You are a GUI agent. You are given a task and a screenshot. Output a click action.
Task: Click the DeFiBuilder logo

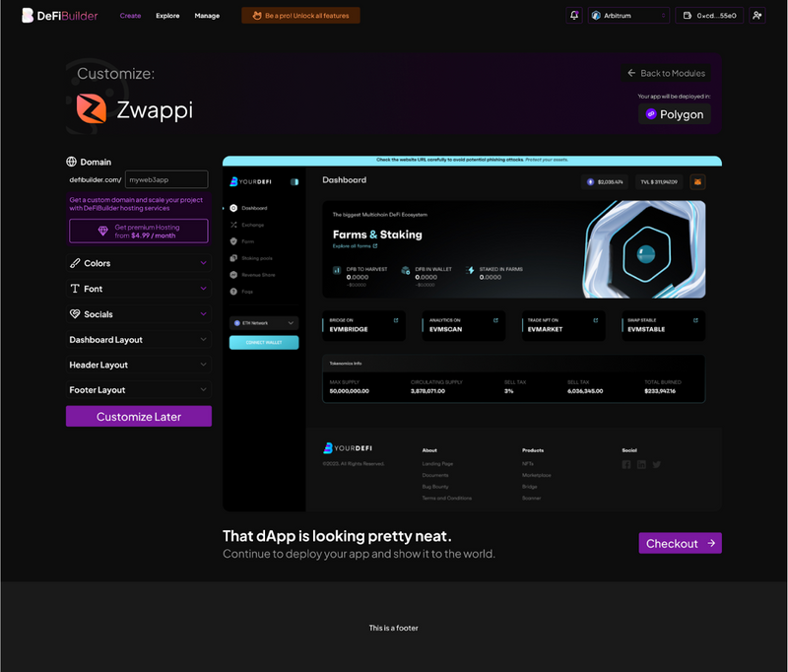[60, 16]
